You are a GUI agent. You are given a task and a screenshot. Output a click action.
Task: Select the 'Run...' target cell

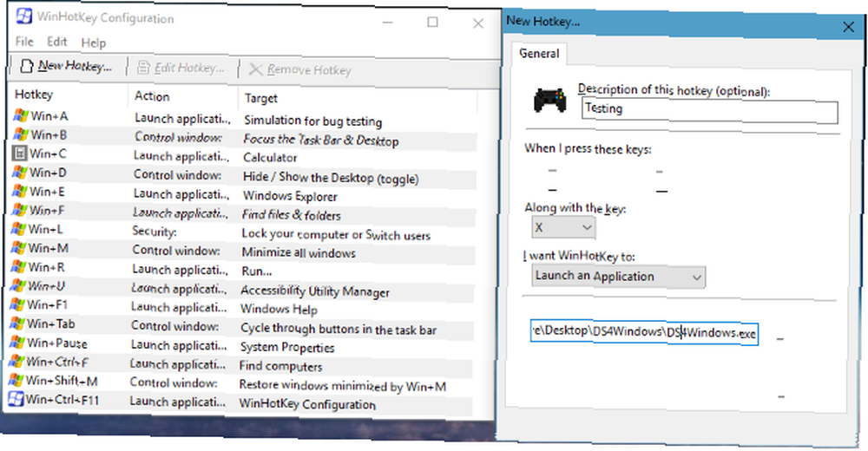pyautogui.click(x=256, y=271)
